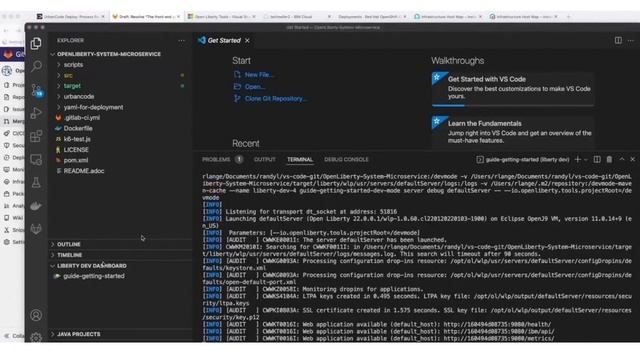640x360 pixels.
Task: Close the Get Started tab
Action: (x=247, y=40)
